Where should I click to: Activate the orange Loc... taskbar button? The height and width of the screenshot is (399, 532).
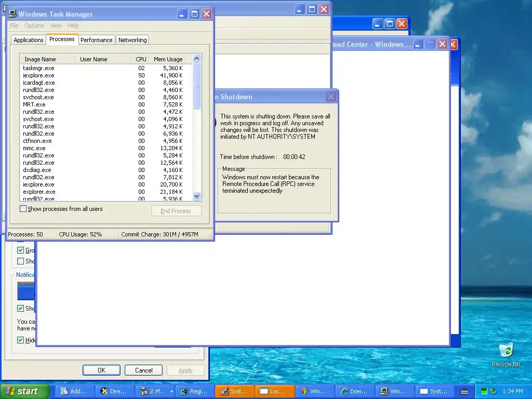coord(274,391)
